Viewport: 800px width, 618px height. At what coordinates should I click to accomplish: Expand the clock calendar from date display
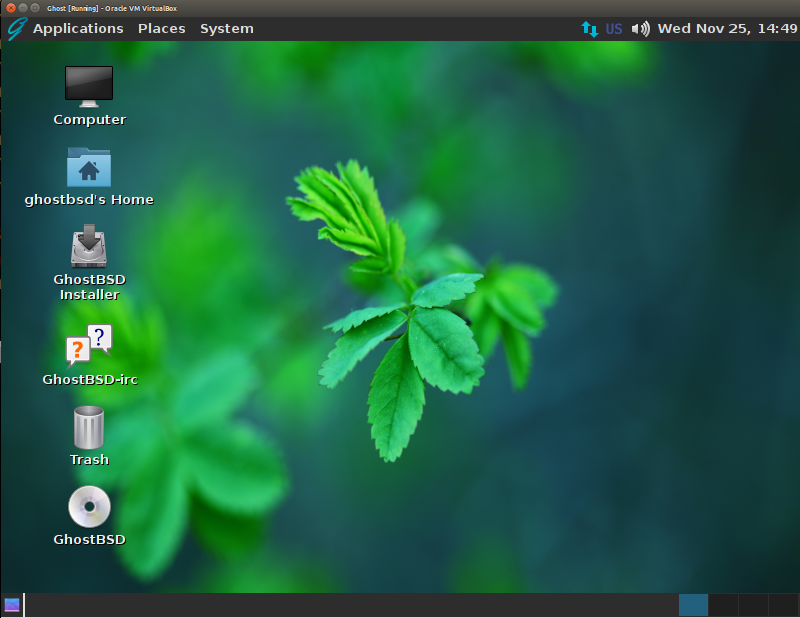(726, 28)
